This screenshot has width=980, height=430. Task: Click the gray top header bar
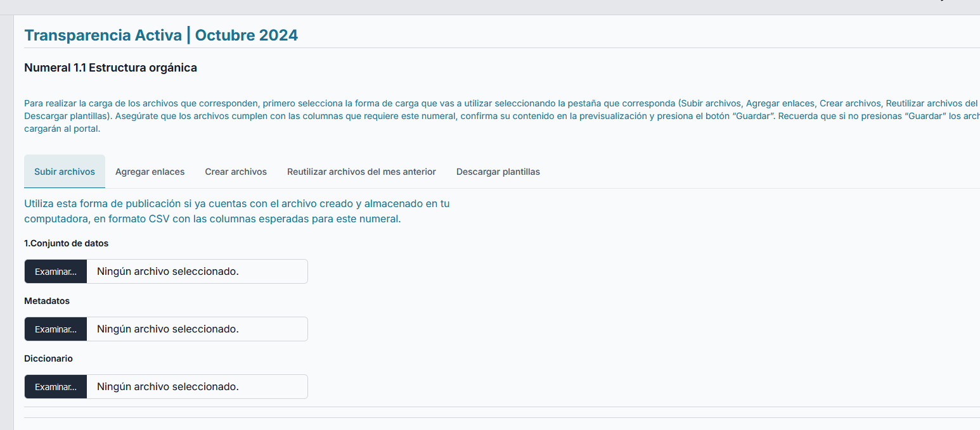[x=444, y=7]
